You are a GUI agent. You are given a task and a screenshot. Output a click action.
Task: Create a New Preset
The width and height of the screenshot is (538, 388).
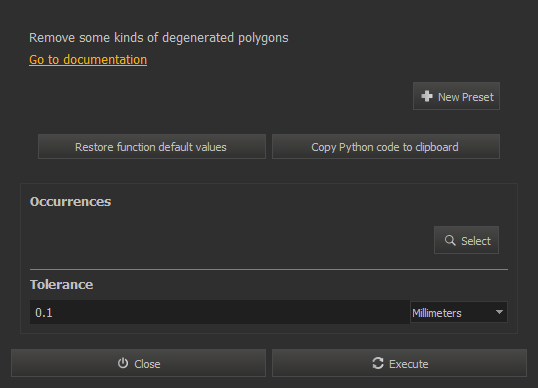pos(456,96)
